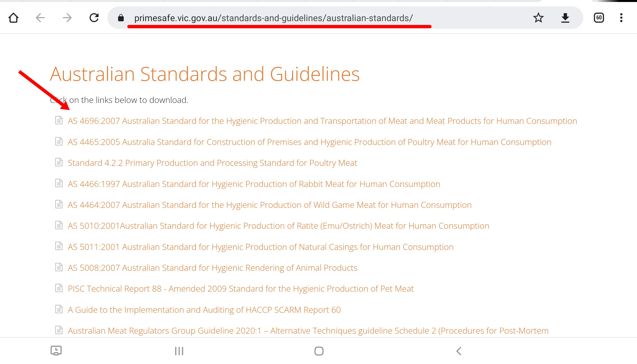Image resolution: width=637 pixels, height=364 pixels.
Task: Click the Australian Standards and Guidelines heading
Action: (205, 74)
